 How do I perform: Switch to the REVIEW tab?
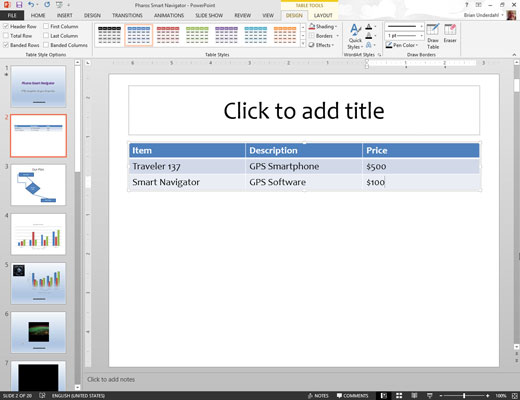[242, 15]
